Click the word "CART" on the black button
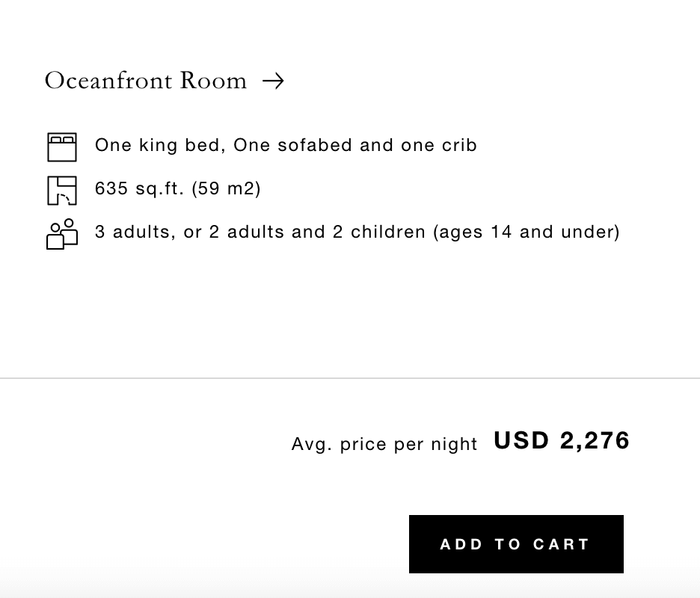The height and width of the screenshot is (598, 700). point(562,544)
